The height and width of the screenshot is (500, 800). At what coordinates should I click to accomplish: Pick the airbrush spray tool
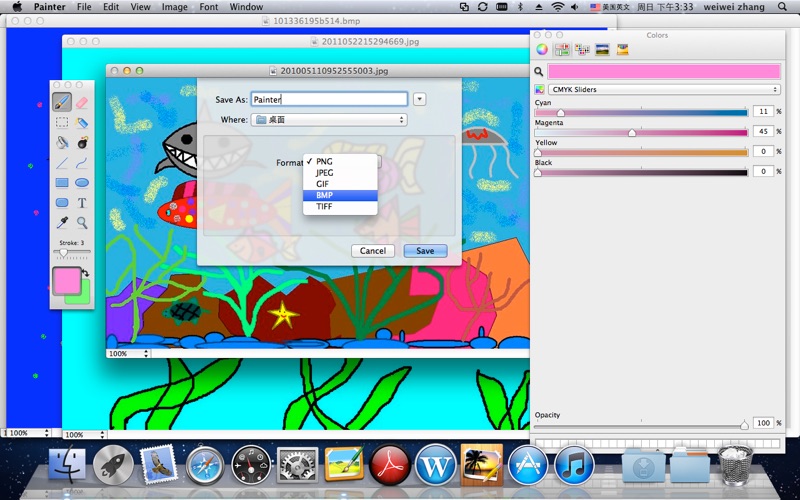coord(82,122)
